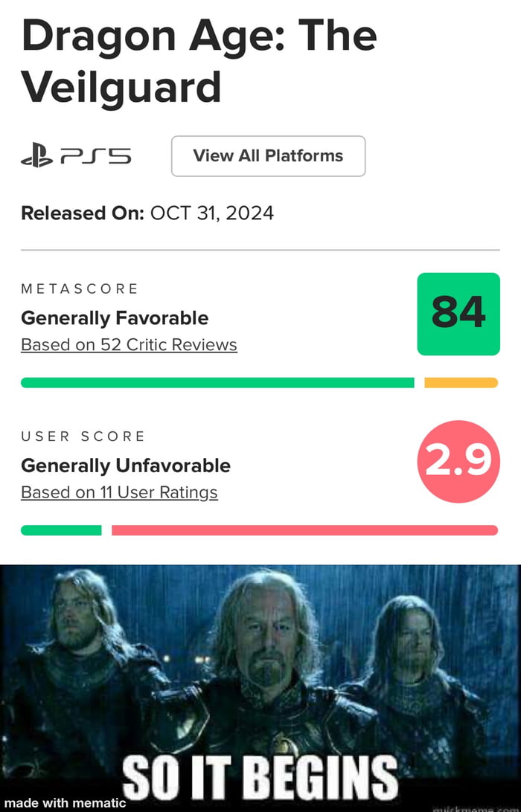This screenshot has width=521, height=812.
Task: Click the OCT 31, 2024 release date
Action: (212, 213)
